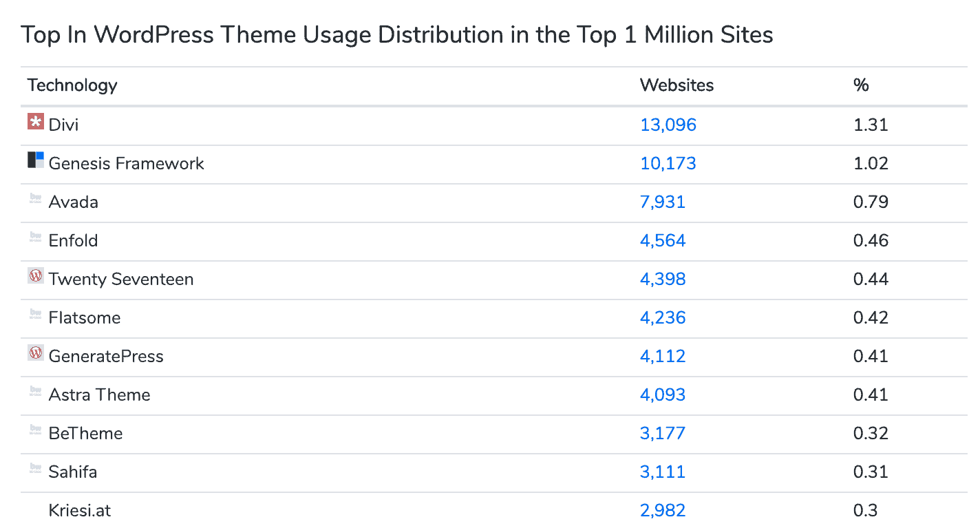Click the GeneratePress WordPress icon
The width and height of the screenshot is (980, 526).
(x=36, y=353)
